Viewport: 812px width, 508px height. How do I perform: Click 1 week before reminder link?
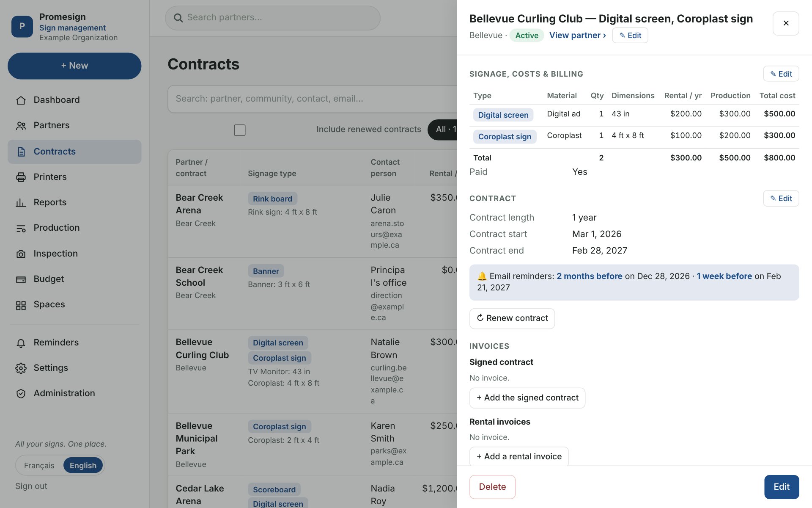click(x=724, y=276)
